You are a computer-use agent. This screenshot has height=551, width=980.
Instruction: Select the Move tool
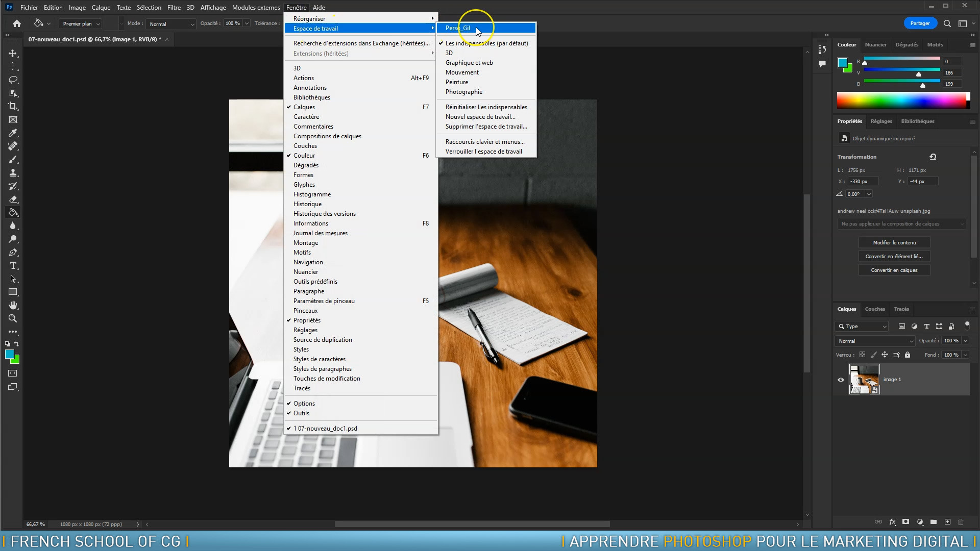[x=13, y=54]
